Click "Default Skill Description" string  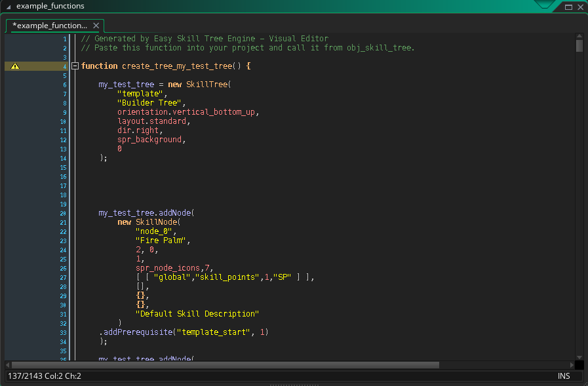[x=197, y=314]
